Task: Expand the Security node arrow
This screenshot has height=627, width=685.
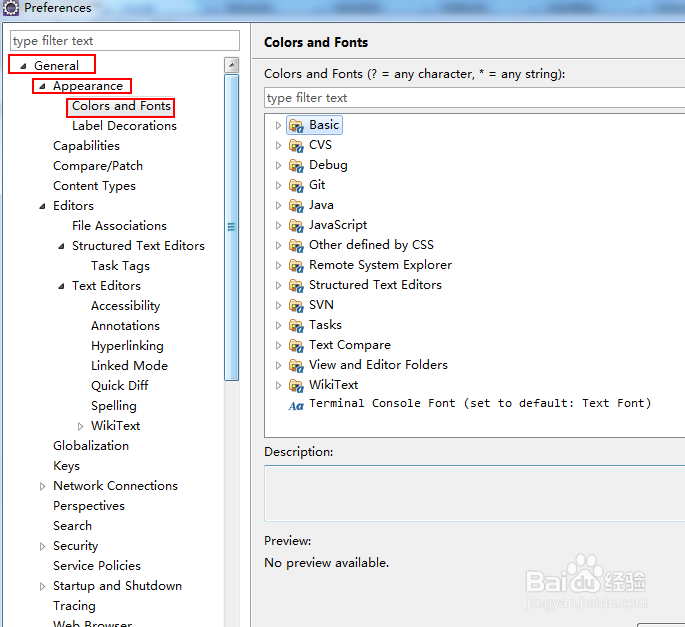Action: click(42, 546)
